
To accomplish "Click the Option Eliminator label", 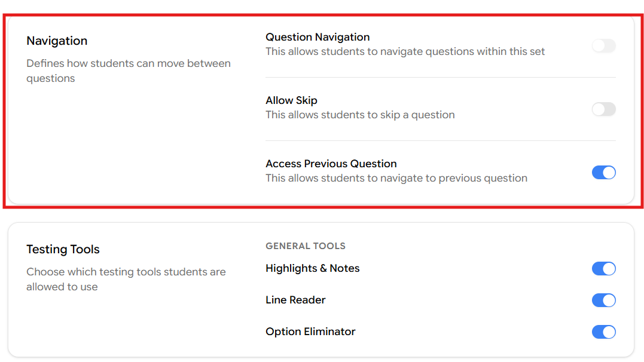I will 310,332.
